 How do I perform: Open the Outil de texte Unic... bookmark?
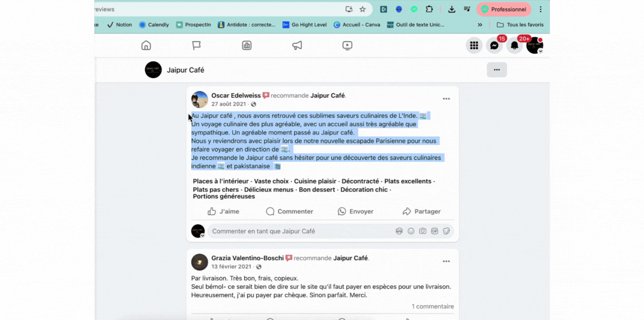pos(416,25)
